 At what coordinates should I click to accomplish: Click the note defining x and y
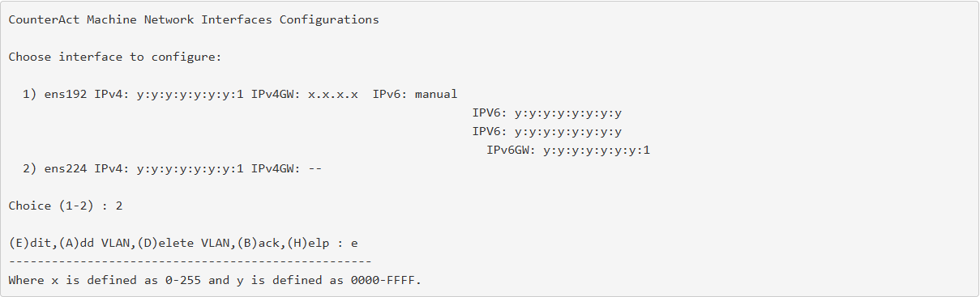216,280
